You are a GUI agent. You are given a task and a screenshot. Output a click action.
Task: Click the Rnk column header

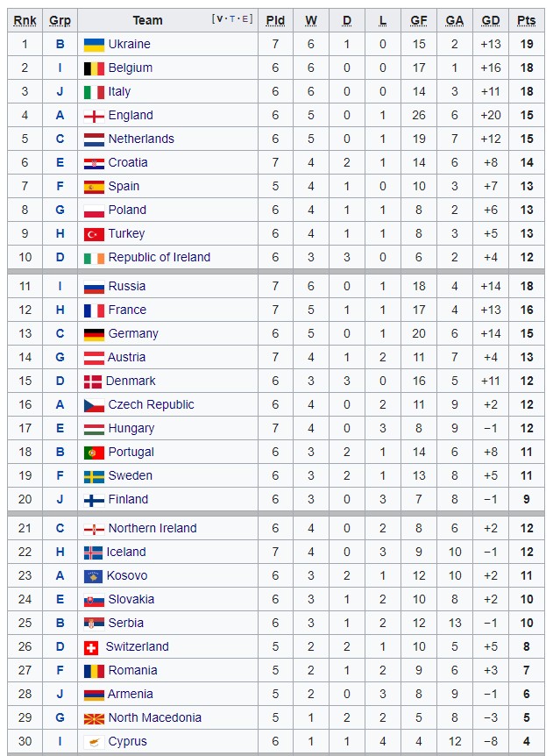click(25, 20)
